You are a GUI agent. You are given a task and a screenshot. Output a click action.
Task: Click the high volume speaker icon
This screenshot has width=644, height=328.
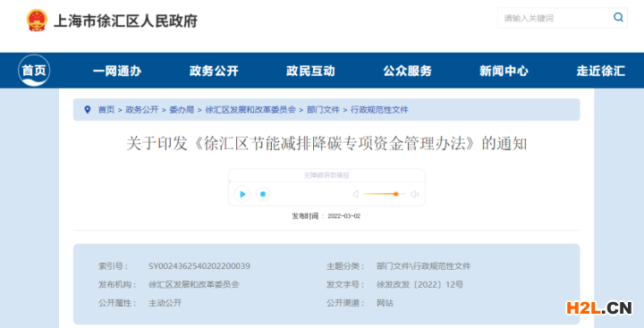[414, 194]
